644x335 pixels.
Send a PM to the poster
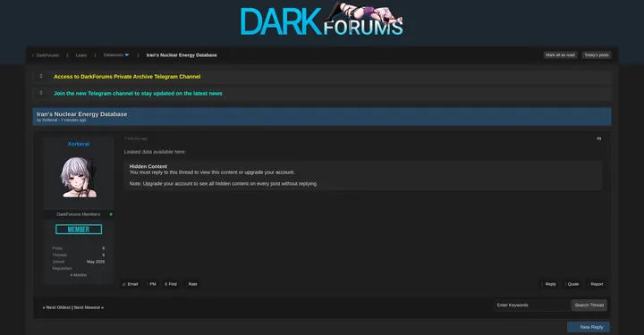[x=151, y=284]
